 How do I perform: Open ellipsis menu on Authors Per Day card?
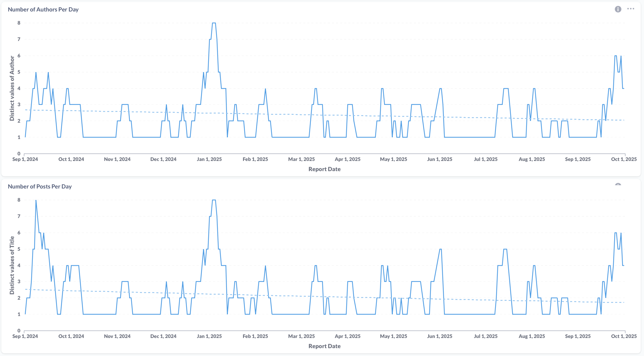pyautogui.click(x=631, y=9)
